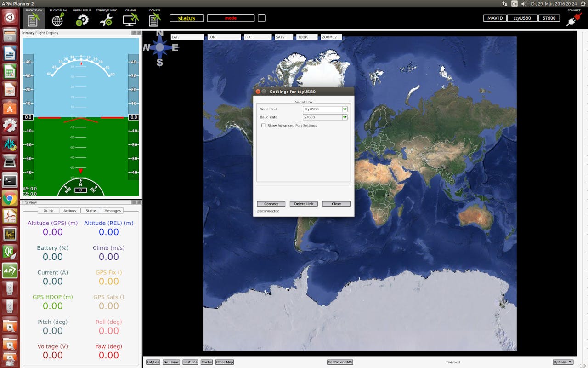The height and width of the screenshot is (368, 588).
Task: Switch to the Messages tab
Action: pyautogui.click(x=113, y=211)
